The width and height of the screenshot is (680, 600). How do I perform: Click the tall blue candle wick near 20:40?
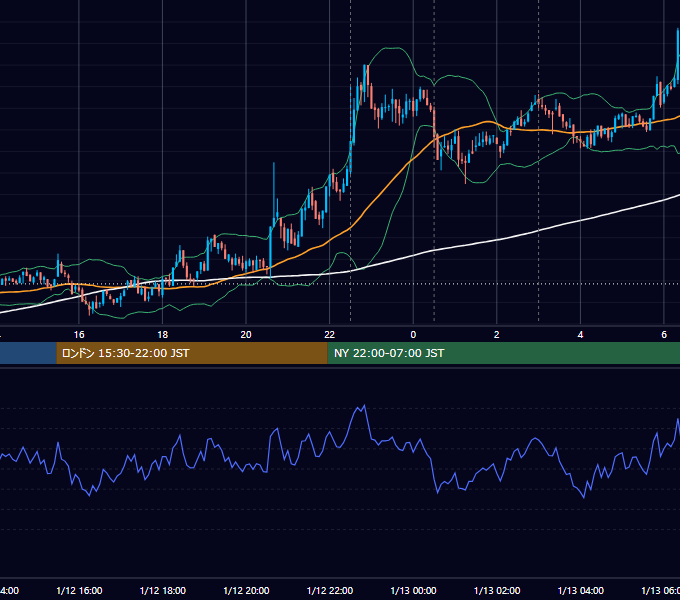click(274, 191)
